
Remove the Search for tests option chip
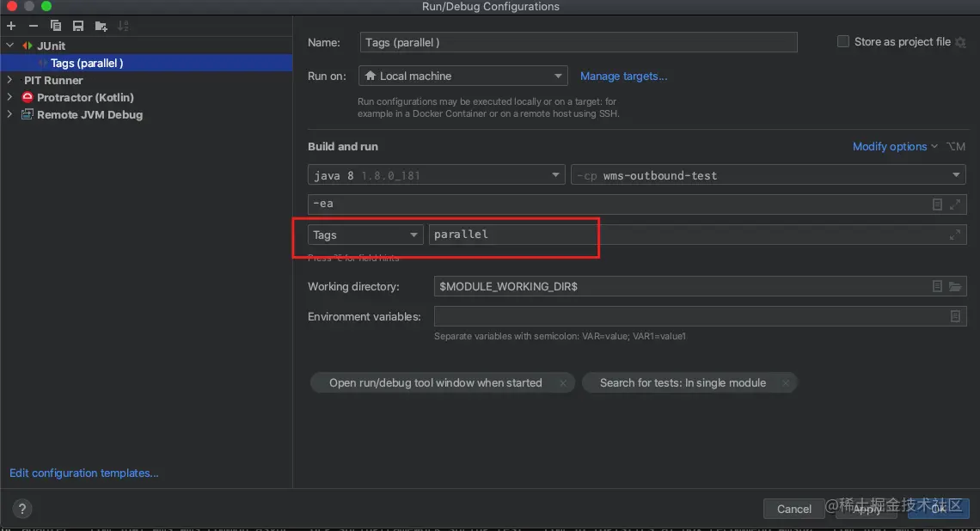click(786, 383)
